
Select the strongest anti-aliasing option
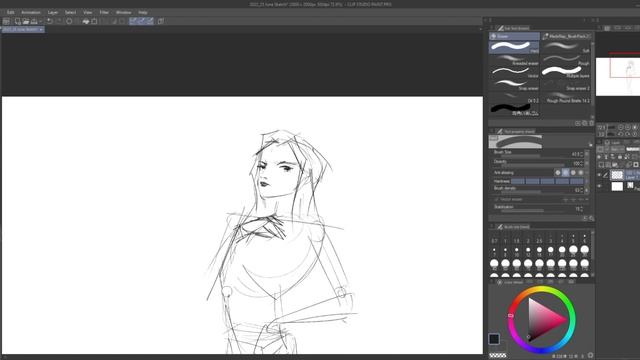pos(581,173)
